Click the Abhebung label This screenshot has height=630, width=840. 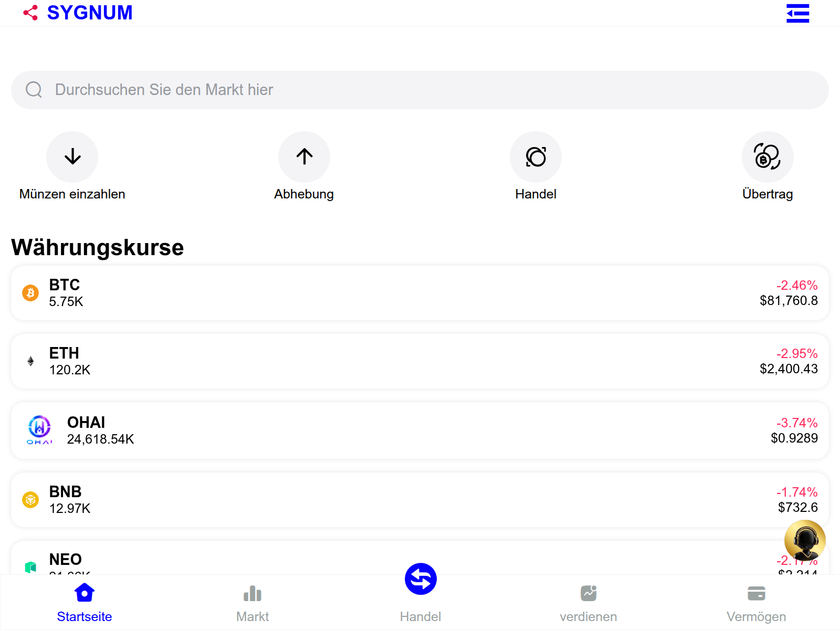pos(304,194)
